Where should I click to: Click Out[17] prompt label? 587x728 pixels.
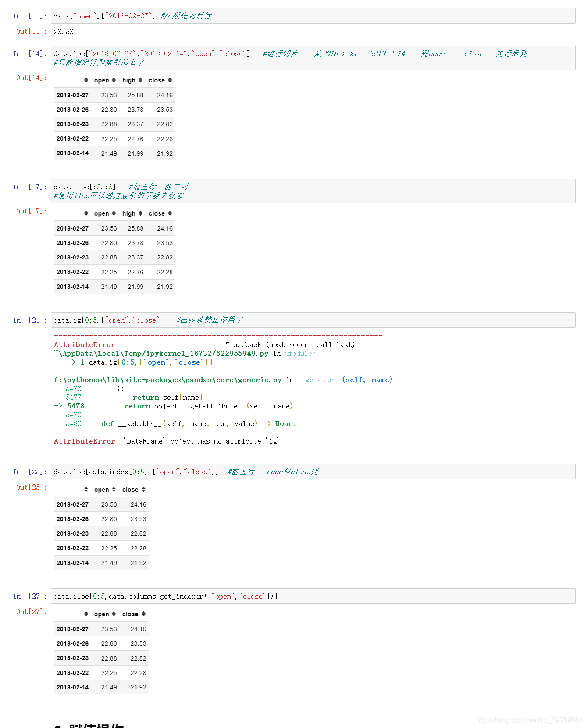click(x=32, y=211)
